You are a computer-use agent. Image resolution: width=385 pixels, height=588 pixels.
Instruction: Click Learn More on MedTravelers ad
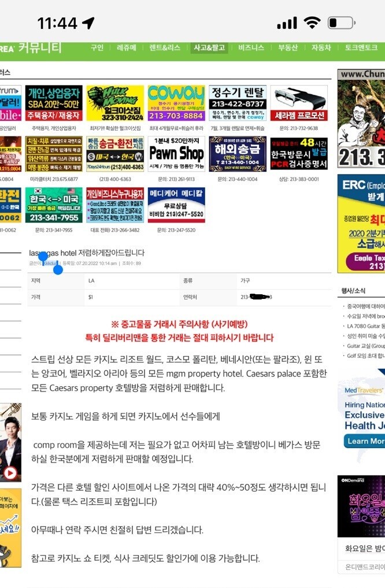[364, 441]
